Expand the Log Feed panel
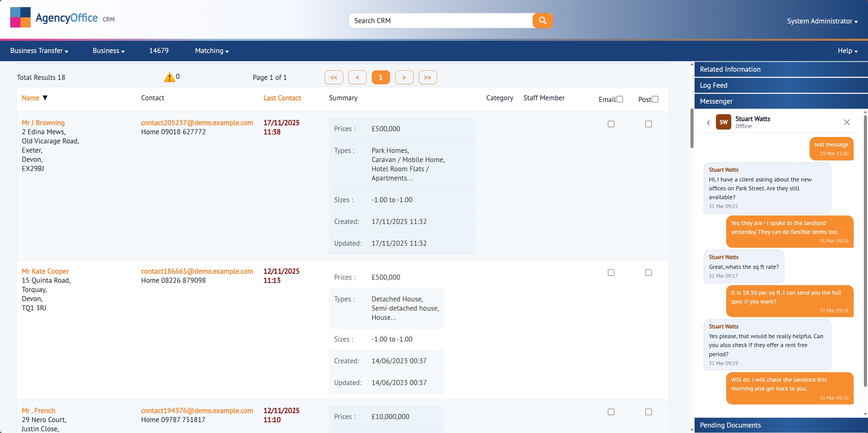This screenshot has height=433, width=868. [x=714, y=85]
